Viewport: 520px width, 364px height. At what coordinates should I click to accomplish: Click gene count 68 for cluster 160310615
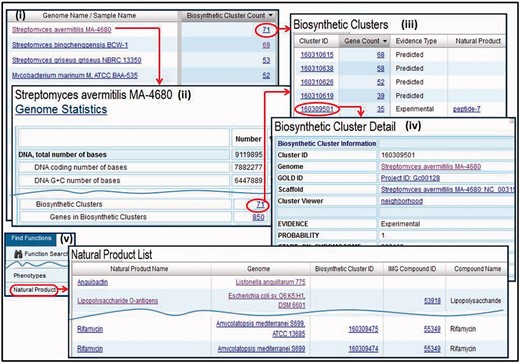pyautogui.click(x=380, y=55)
